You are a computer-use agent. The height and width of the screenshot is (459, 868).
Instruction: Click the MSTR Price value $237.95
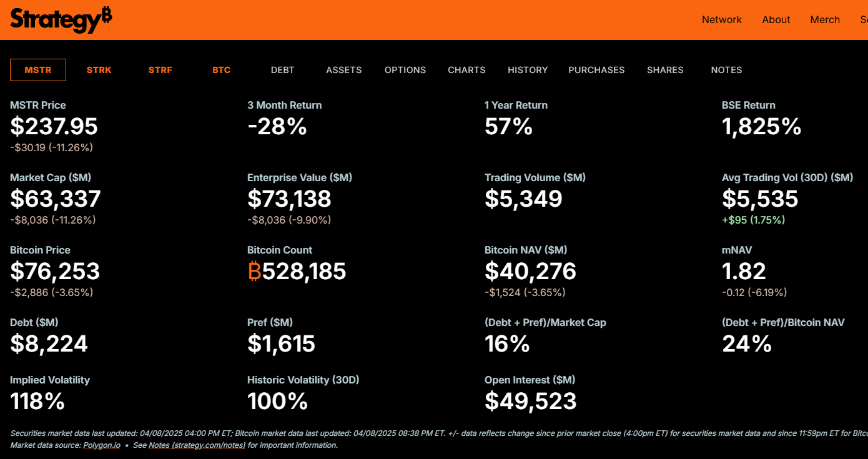click(54, 127)
